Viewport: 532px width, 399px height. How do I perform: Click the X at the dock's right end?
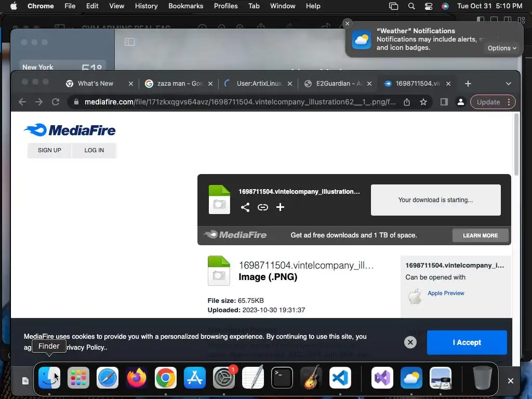coord(510,381)
